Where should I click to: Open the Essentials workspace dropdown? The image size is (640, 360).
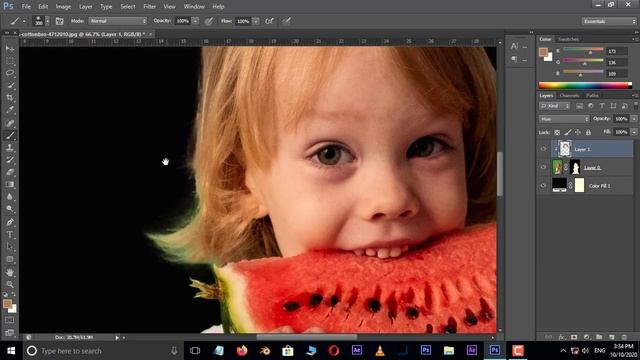[609, 21]
